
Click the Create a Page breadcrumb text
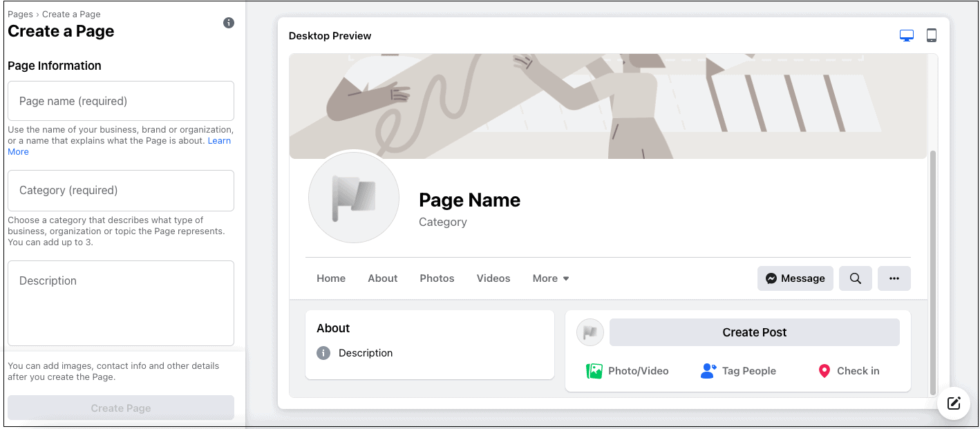point(71,14)
